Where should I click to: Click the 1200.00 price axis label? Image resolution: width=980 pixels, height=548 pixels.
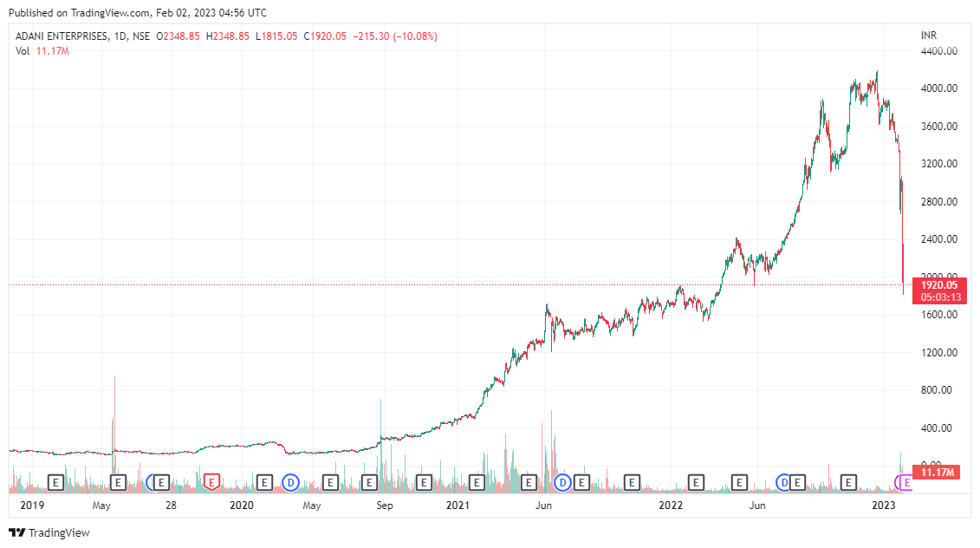938,352
